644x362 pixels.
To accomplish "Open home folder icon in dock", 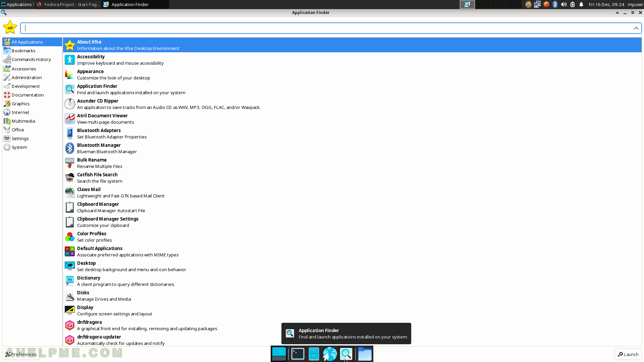I will [x=365, y=354].
